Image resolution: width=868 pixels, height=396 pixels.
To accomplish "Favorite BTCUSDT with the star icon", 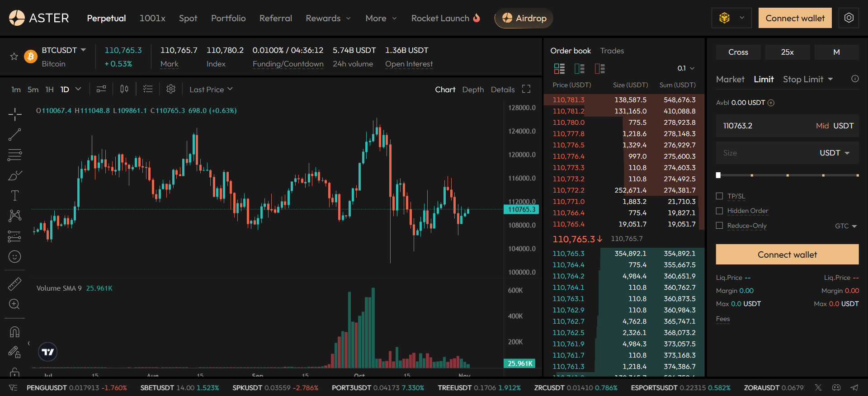I will (14, 57).
